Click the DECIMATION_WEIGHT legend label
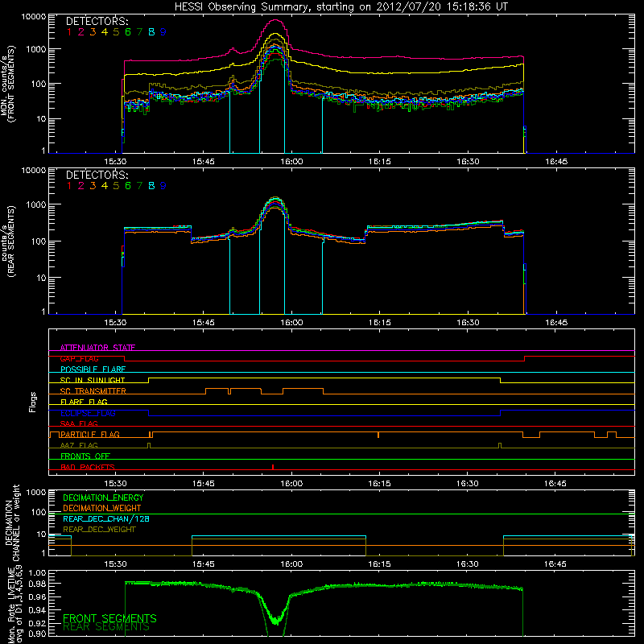This screenshot has width=644, height=644. (102, 508)
